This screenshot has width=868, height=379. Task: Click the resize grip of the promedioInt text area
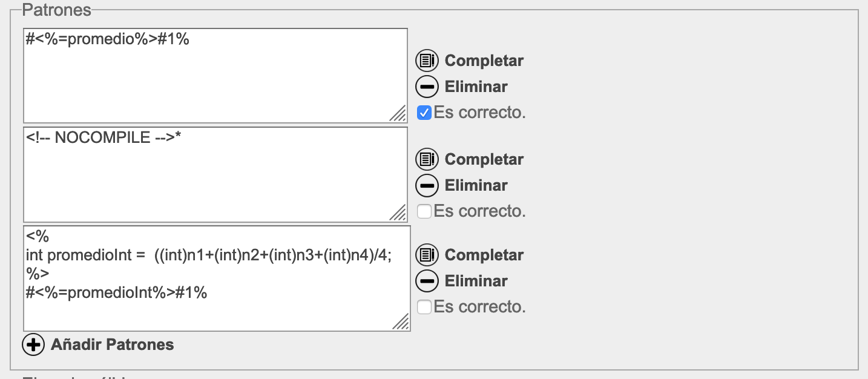tap(401, 323)
